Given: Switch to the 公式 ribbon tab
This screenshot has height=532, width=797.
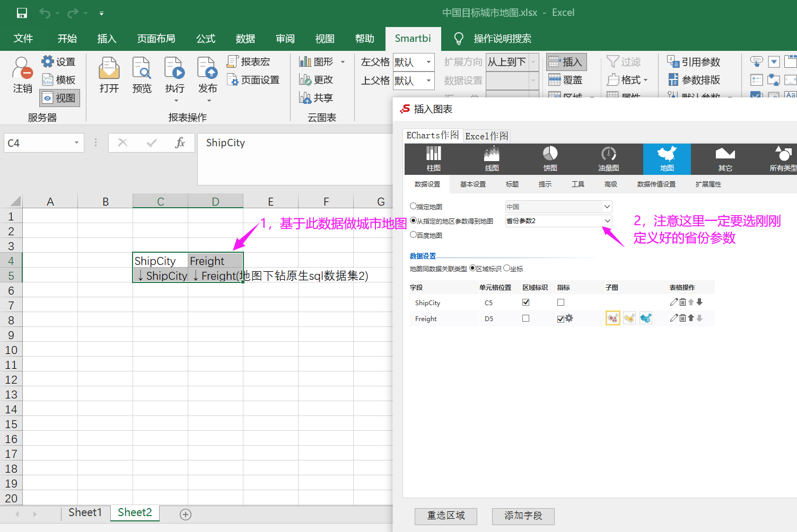Looking at the screenshot, I should [206, 38].
